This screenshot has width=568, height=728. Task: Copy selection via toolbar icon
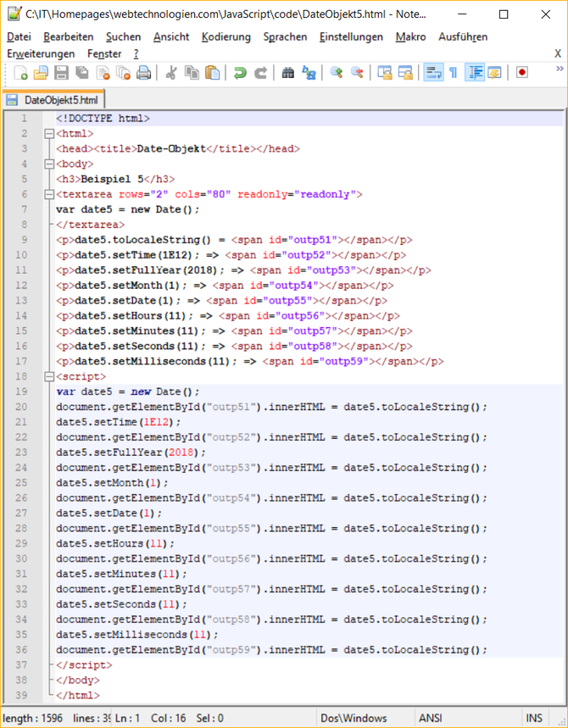(x=192, y=73)
